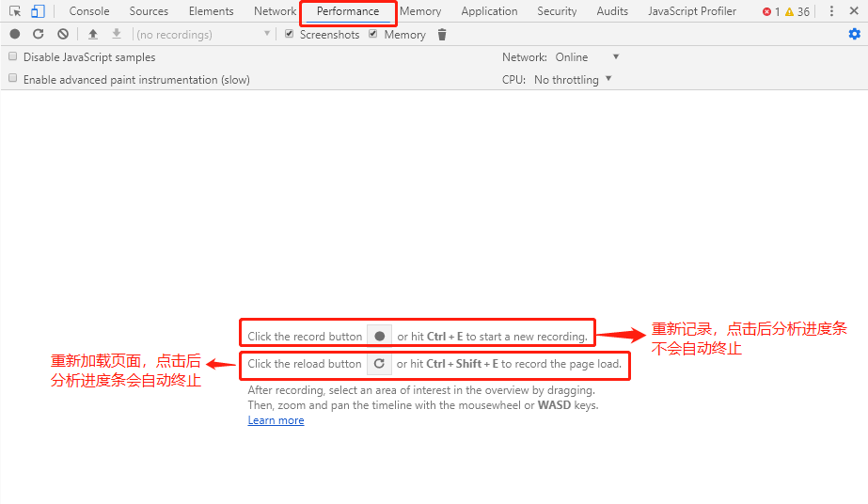The width and height of the screenshot is (868, 504).
Task: Open the DevTools three-dot customize menu
Action: 831,11
